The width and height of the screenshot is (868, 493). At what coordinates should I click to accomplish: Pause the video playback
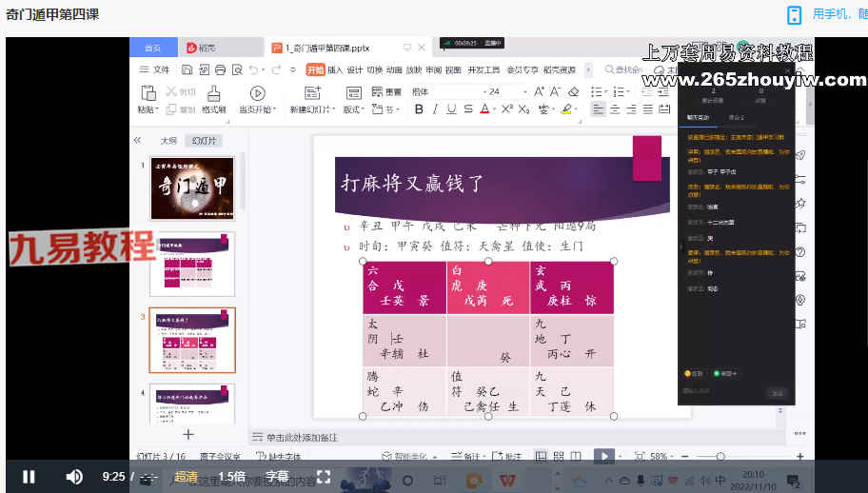(29, 477)
